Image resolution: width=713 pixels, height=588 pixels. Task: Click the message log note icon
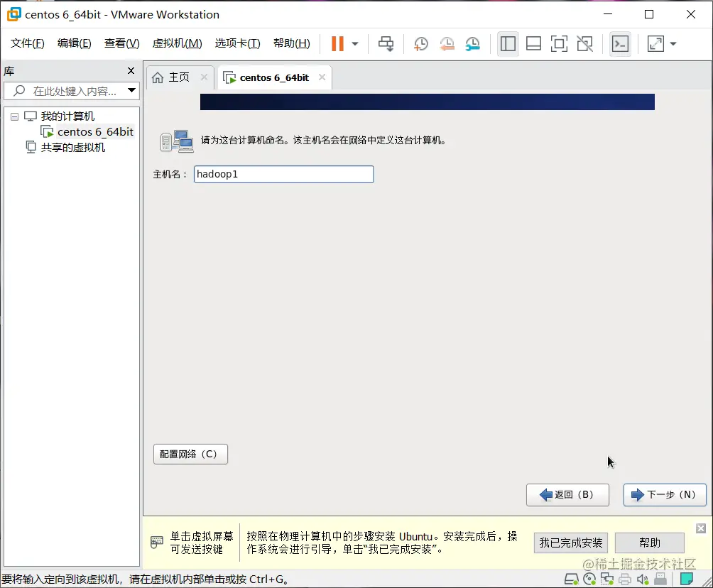coord(687,579)
